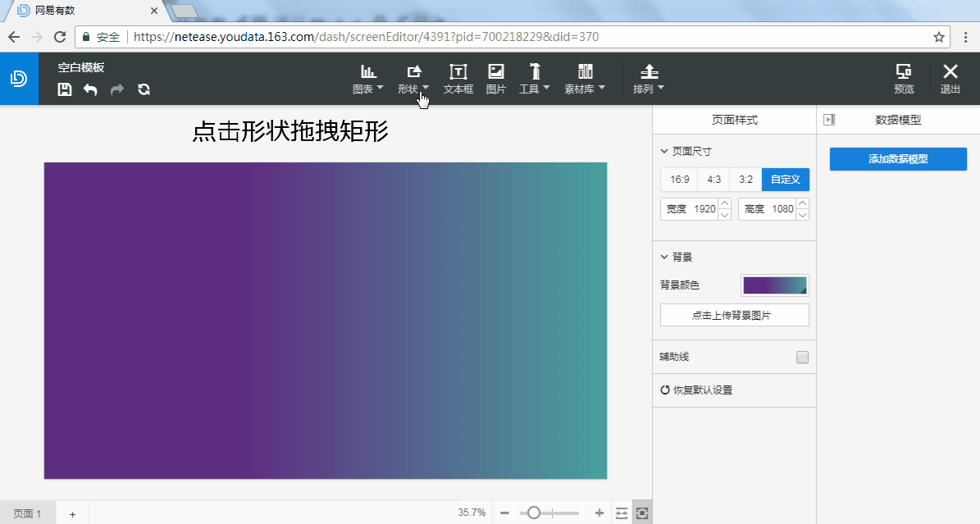Select the 页面 1 tab

28,513
